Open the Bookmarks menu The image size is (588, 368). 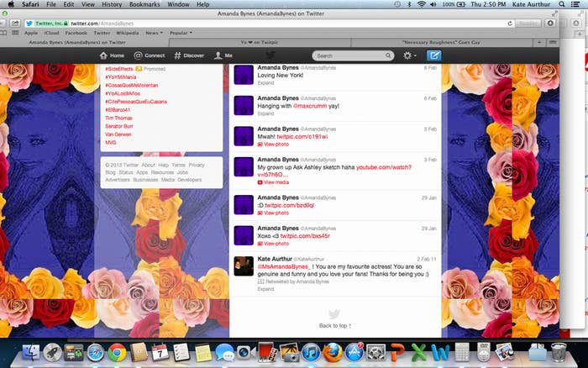click(x=144, y=4)
